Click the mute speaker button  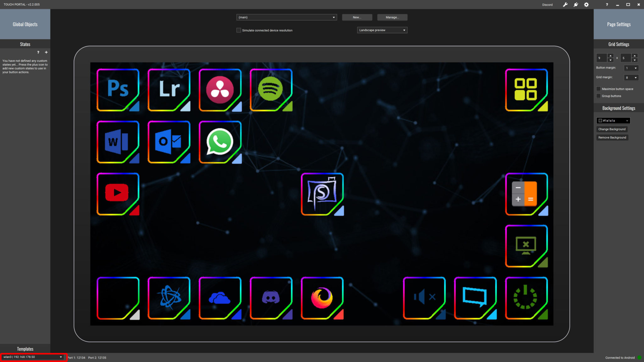coord(424,298)
